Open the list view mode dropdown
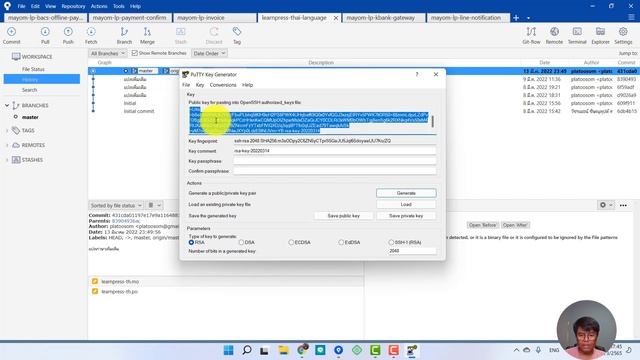The width and height of the screenshot is (640, 360). (x=154, y=205)
